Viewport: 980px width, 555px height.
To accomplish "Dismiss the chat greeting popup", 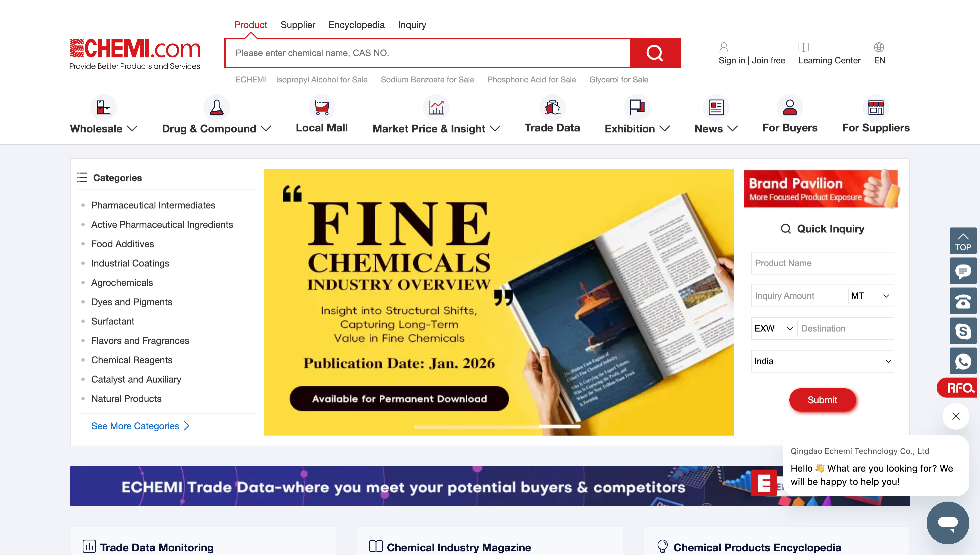I will tap(956, 416).
